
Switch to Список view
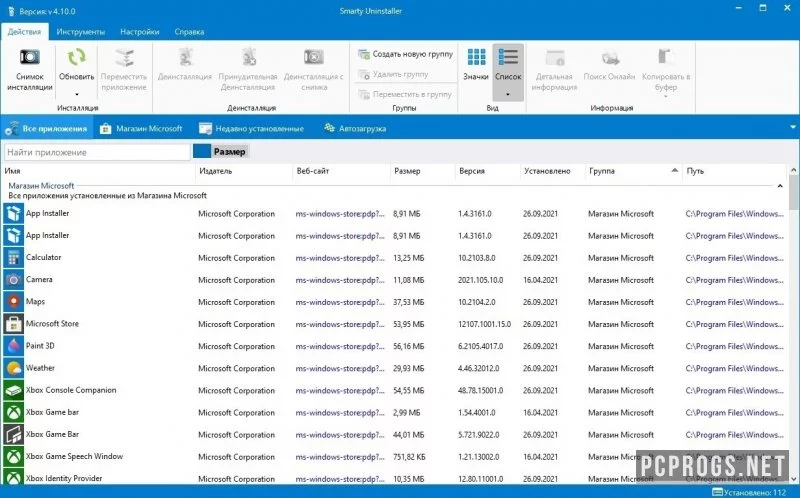(508, 63)
